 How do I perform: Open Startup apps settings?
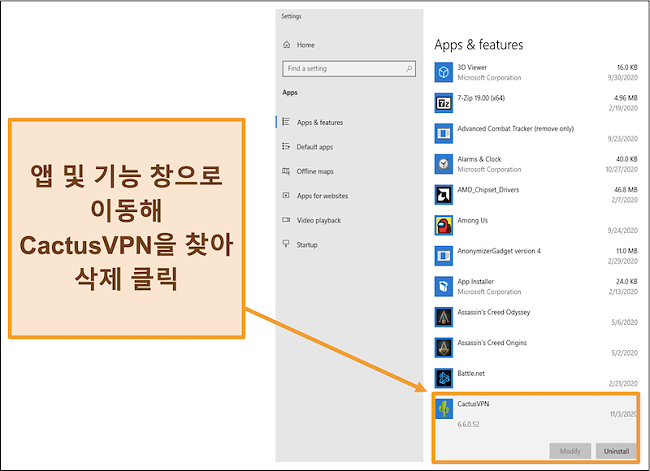307,245
